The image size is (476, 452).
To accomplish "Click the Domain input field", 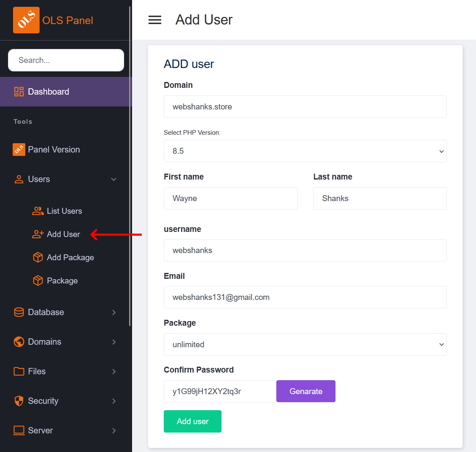I will (305, 107).
